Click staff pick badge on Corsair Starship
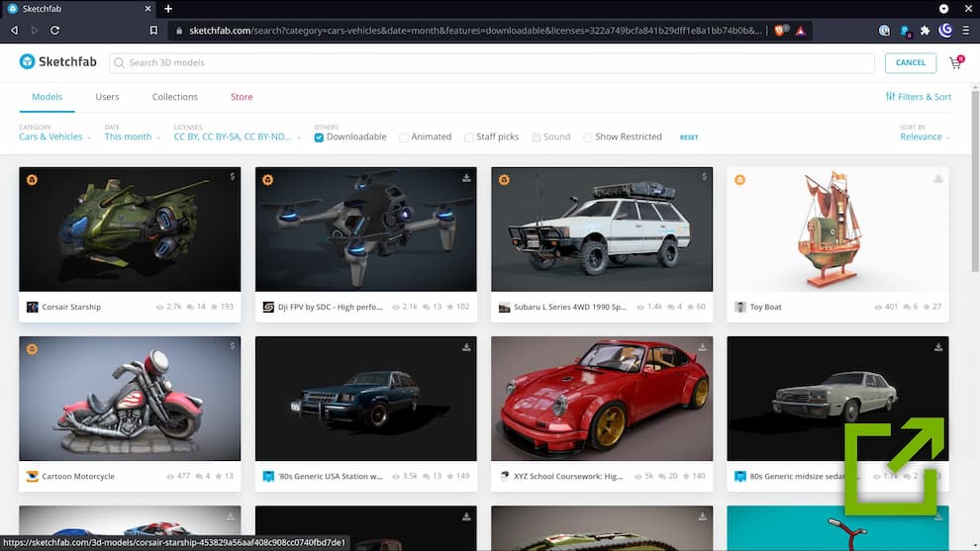Image resolution: width=980 pixels, height=551 pixels. 32,180
